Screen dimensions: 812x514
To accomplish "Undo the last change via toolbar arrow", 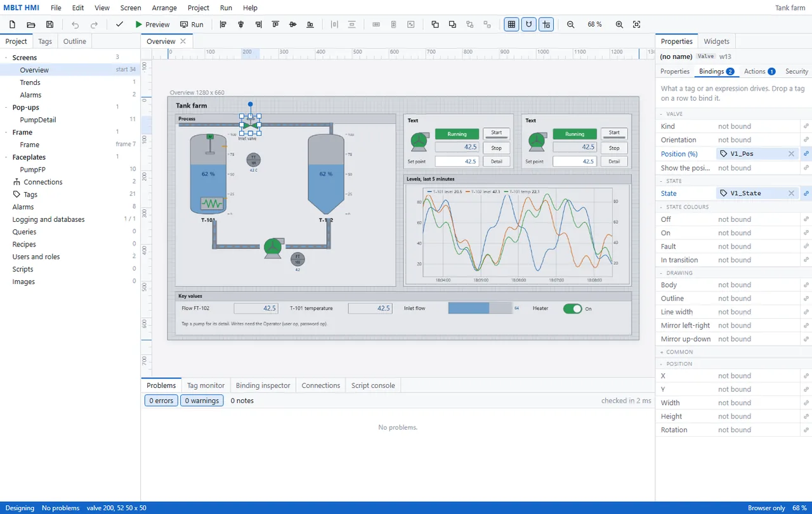I will [75, 25].
